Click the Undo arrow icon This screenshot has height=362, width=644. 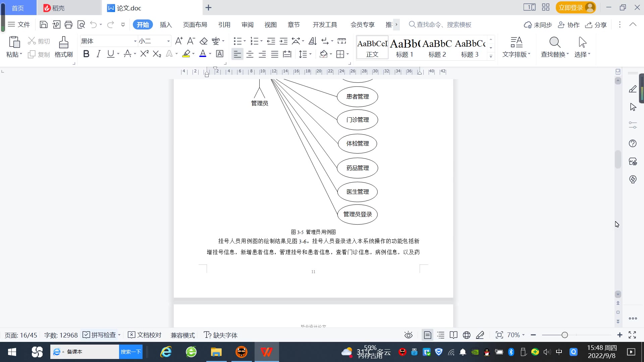coord(93,24)
